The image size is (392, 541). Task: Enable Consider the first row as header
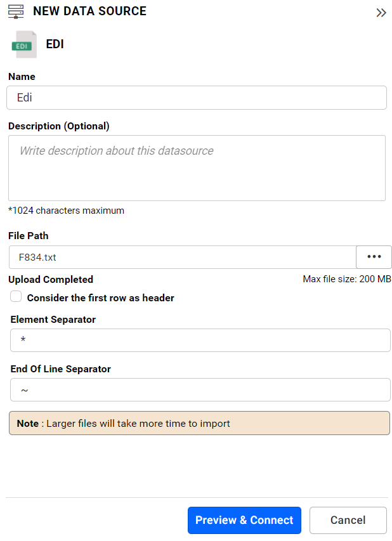point(16,296)
